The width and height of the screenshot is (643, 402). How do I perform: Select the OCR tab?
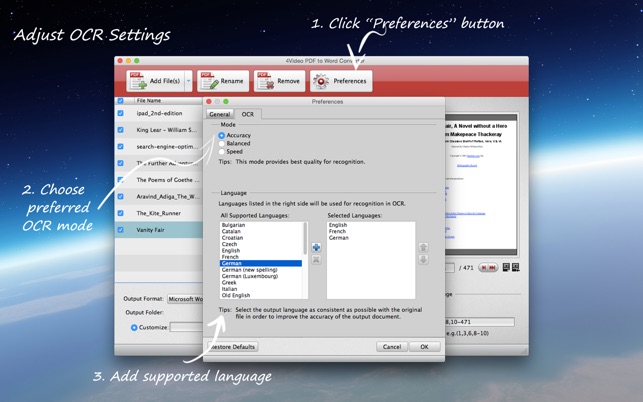coord(248,114)
